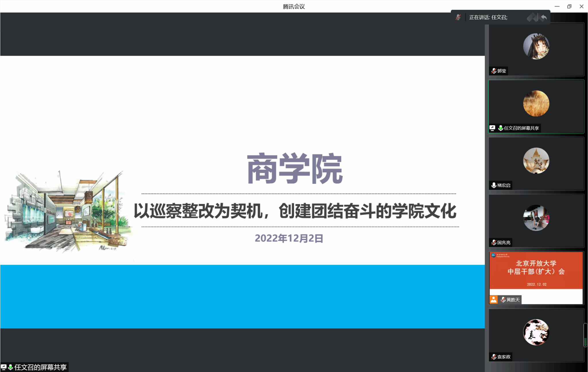Select 褚宏启's maple leaf avatar
Viewport: 588px width, 372px height.
536,161
